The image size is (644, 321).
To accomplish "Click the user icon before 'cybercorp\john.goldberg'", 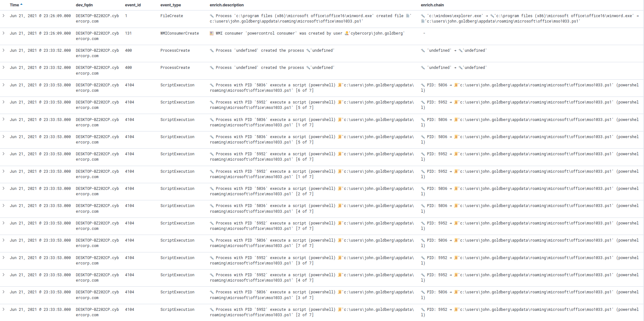I will point(347,33).
